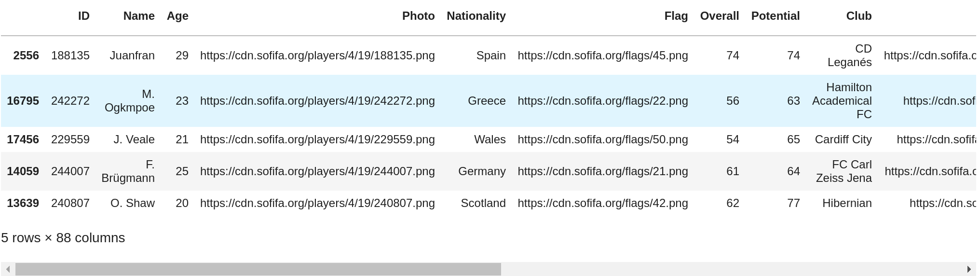Select row index 16795

click(x=23, y=101)
